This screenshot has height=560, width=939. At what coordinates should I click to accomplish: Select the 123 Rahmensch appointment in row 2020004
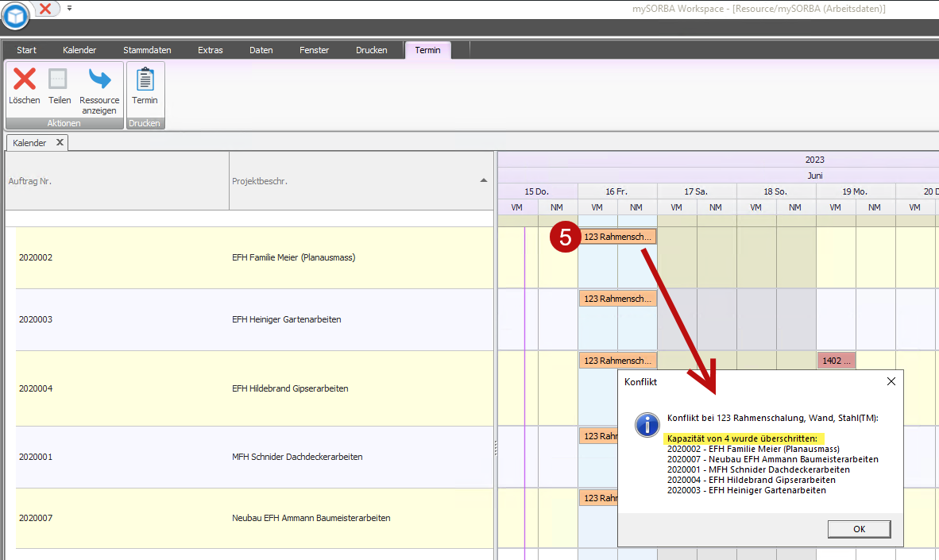pos(617,361)
